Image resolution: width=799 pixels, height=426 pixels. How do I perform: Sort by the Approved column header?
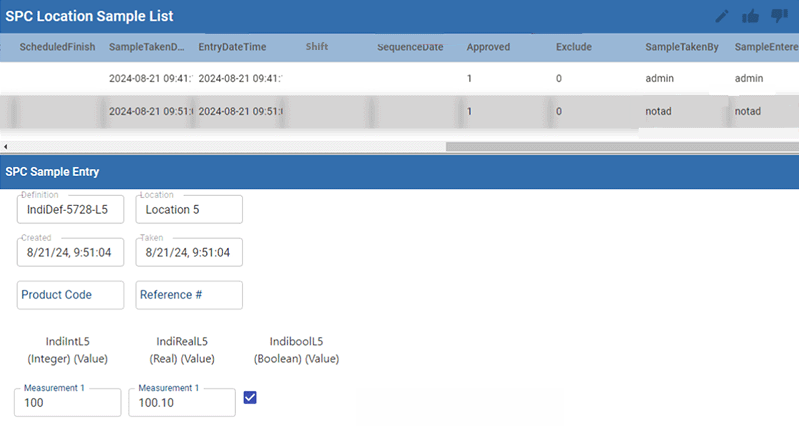tap(488, 47)
